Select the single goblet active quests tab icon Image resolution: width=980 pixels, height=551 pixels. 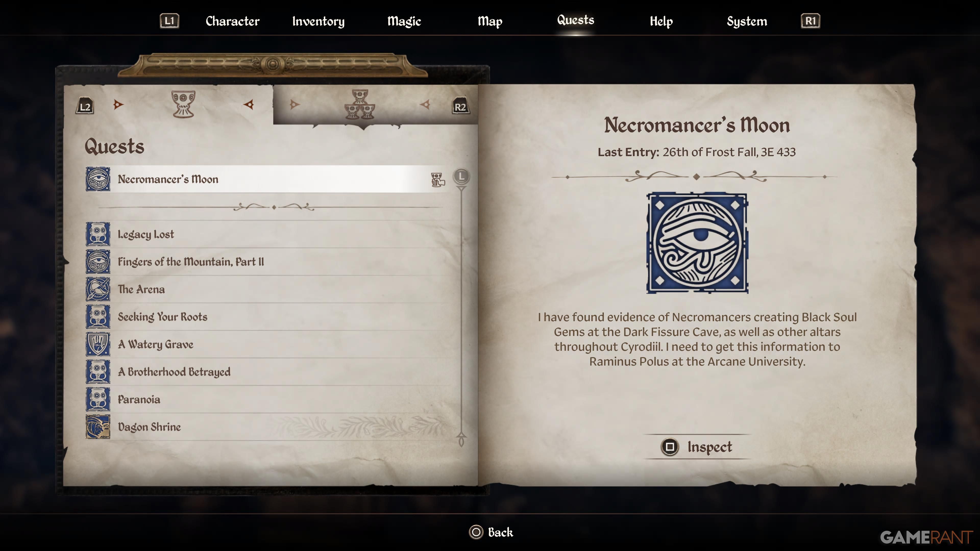(x=183, y=104)
